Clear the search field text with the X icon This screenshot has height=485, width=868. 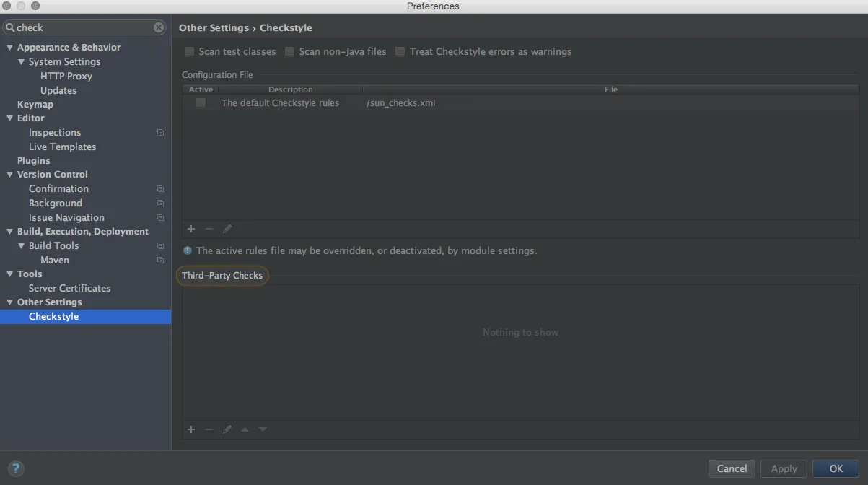(159, 27)
